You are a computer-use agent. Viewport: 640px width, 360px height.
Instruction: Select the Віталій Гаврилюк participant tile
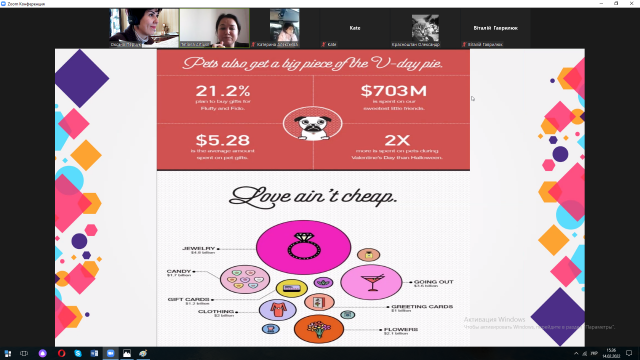(495, 28)
